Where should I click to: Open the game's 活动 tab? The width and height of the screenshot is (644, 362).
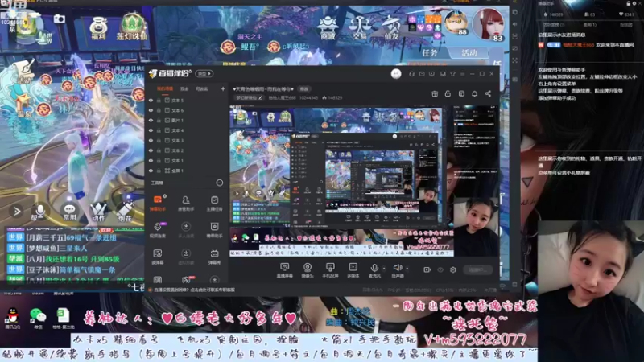point(469,52)
